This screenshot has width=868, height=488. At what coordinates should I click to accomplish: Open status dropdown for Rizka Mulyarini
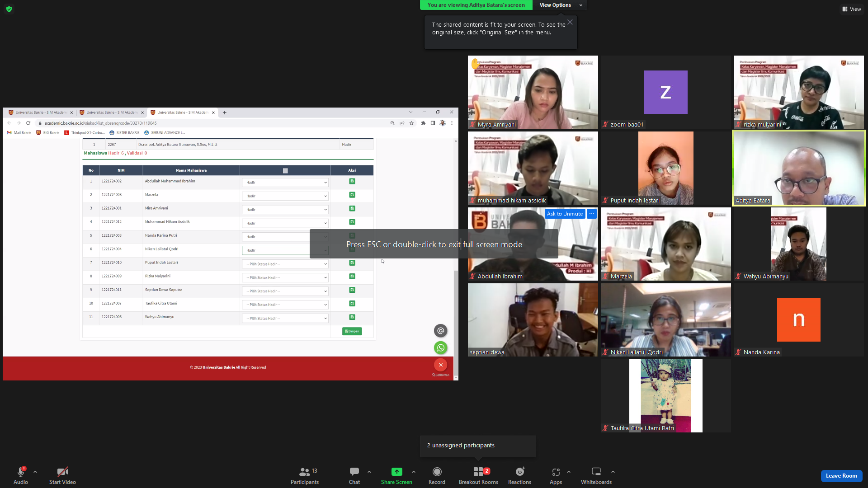[285, 277]
